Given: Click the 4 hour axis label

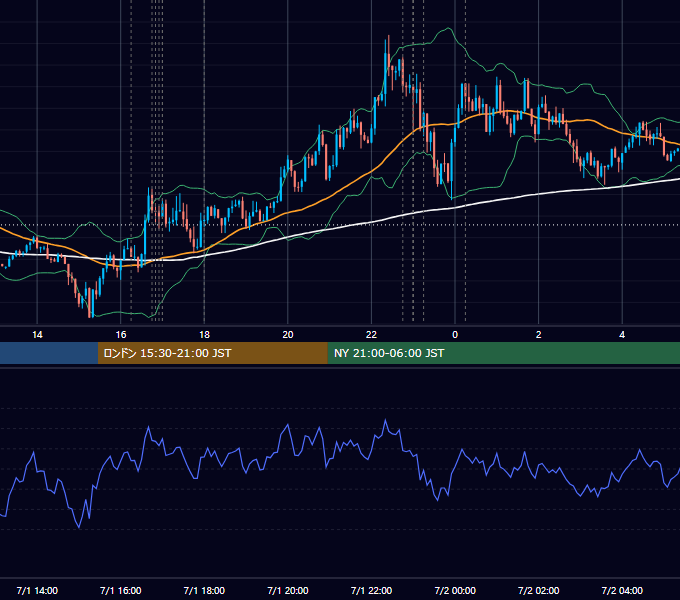Looking at the screenshot, I should [x=622, y=335].
